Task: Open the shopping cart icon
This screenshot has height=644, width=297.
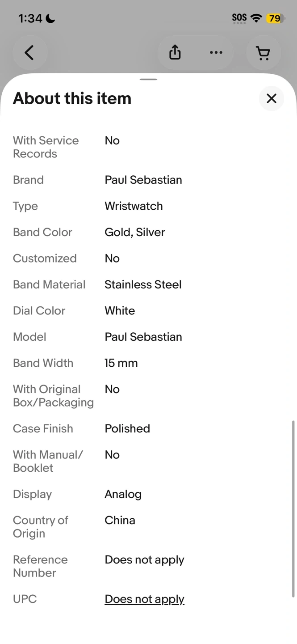Action: (263, 53)
